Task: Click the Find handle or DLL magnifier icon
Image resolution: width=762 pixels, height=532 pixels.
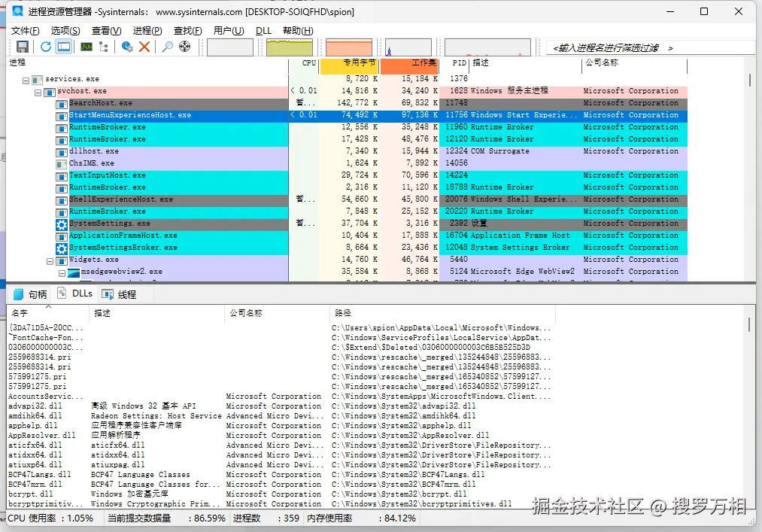Action: tap(167, 47)
